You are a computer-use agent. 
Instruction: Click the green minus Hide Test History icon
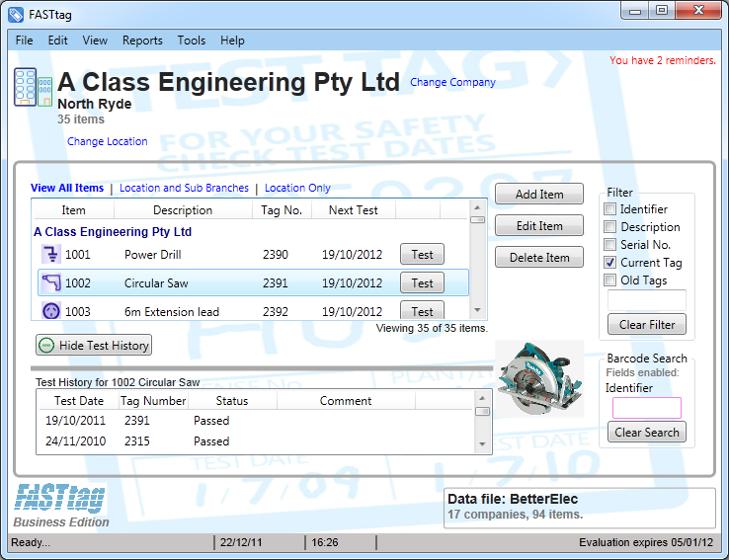click(46, 345)
